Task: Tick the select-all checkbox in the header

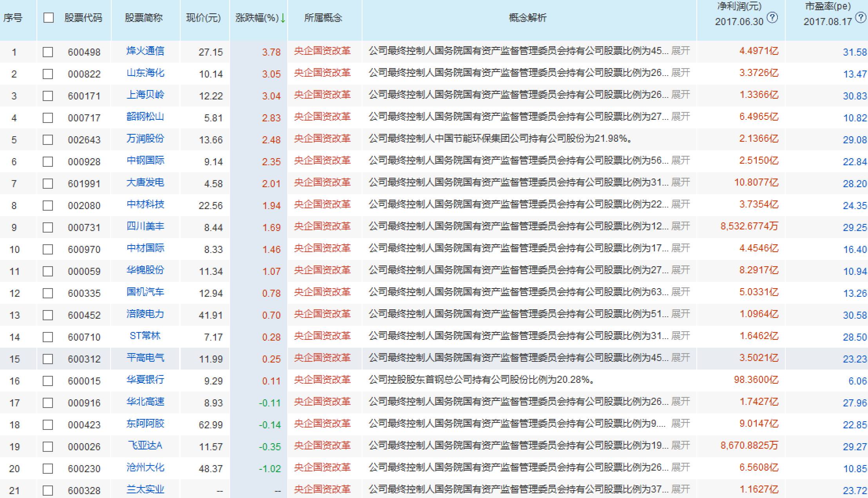Action: [48, 18]
